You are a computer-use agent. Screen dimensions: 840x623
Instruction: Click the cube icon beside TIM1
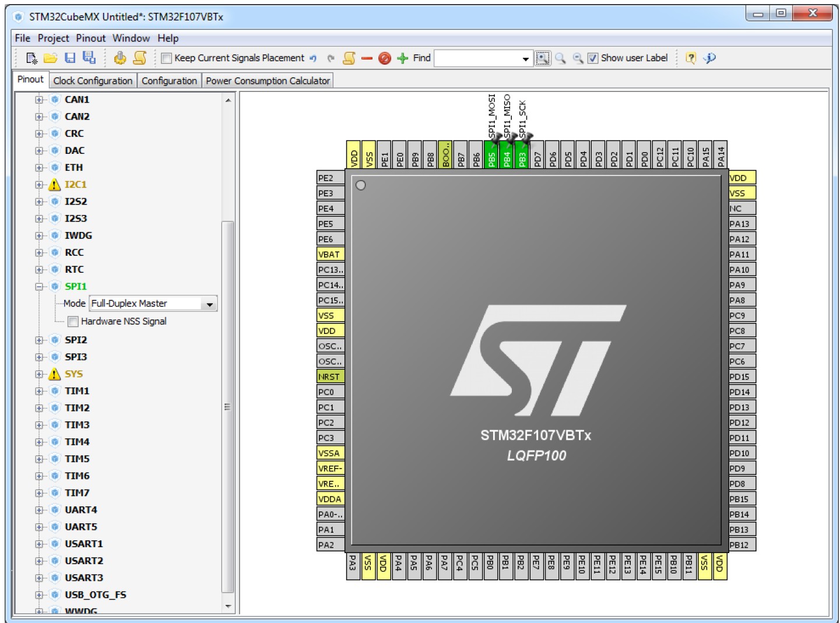(x=55, y=391)
